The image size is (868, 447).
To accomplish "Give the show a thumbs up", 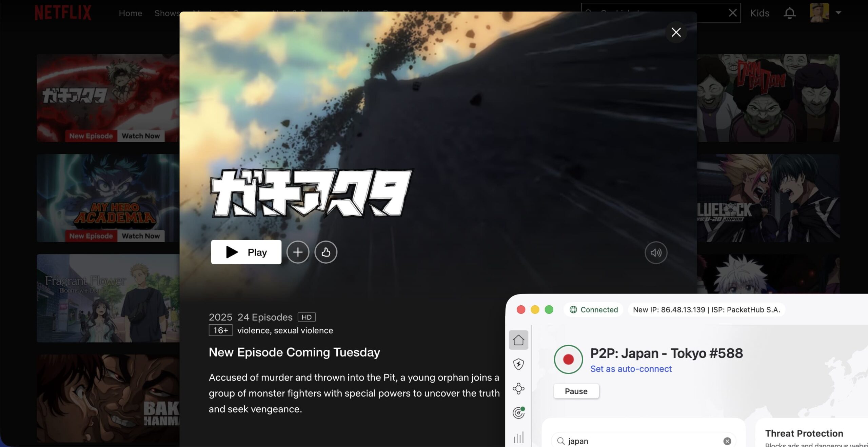I will (326, 252).
